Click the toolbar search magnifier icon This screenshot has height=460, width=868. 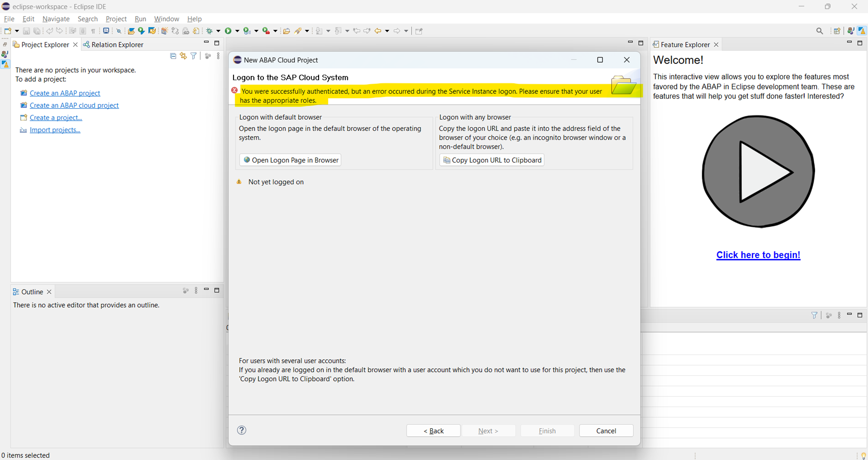click(x=819, y=31)
